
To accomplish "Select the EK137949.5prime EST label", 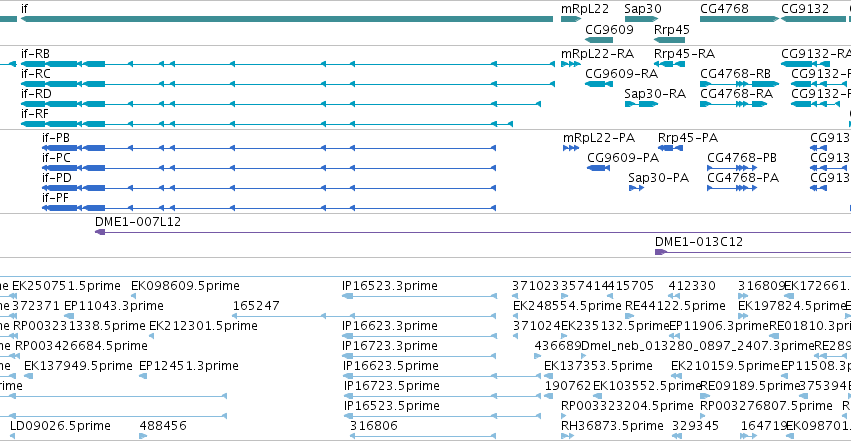I will coord(78,366).
